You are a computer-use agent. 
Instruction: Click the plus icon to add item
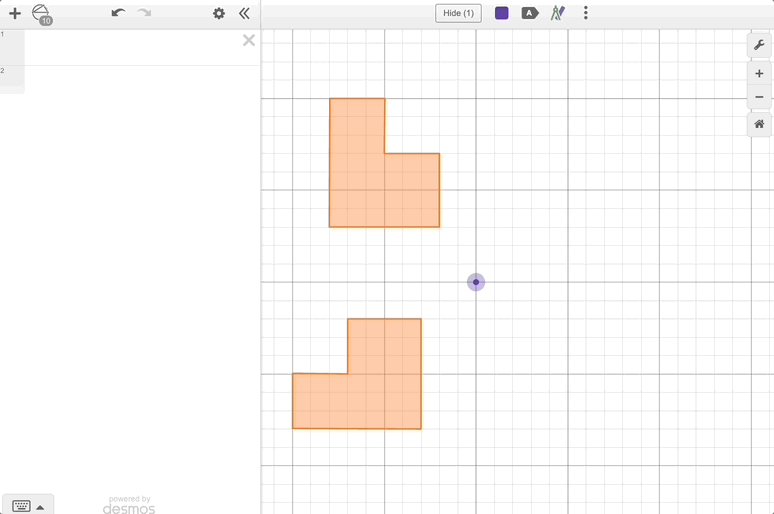(x=15, y=14)
